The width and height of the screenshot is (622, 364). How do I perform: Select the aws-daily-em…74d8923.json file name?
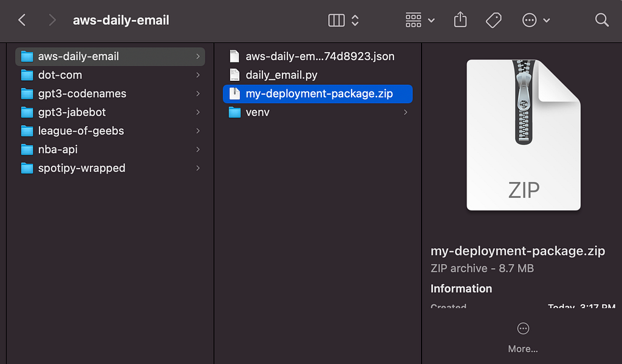tap(320, 56)
